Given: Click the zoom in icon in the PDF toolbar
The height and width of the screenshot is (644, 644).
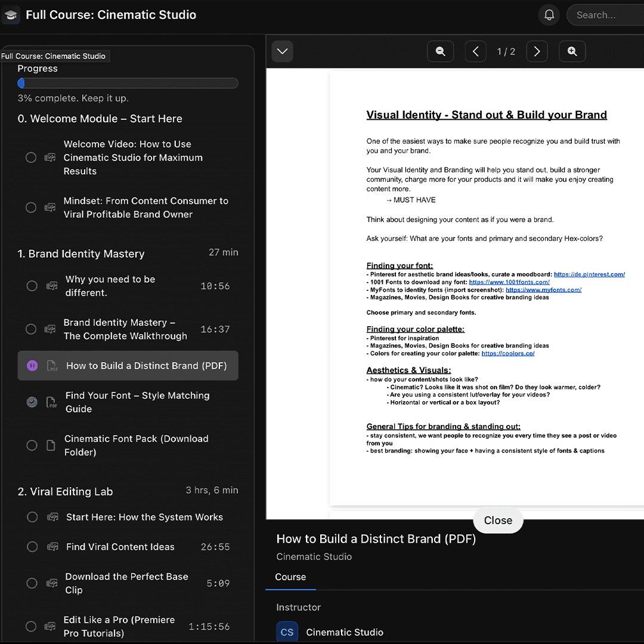Looking at the screenshot, I should click(572, 51).
